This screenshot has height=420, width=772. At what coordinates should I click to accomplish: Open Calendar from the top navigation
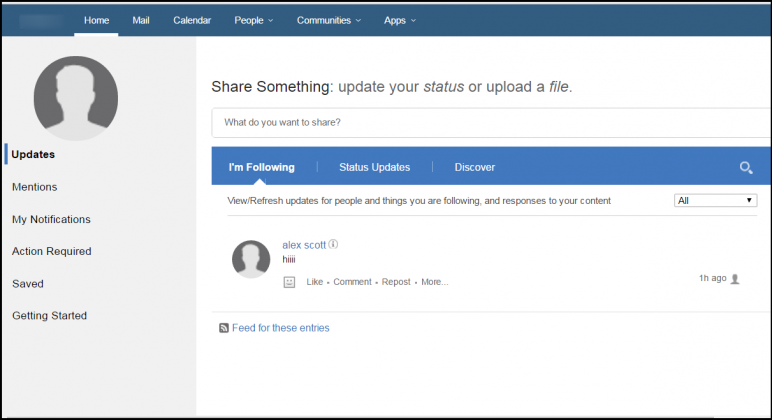pos(192,20)
